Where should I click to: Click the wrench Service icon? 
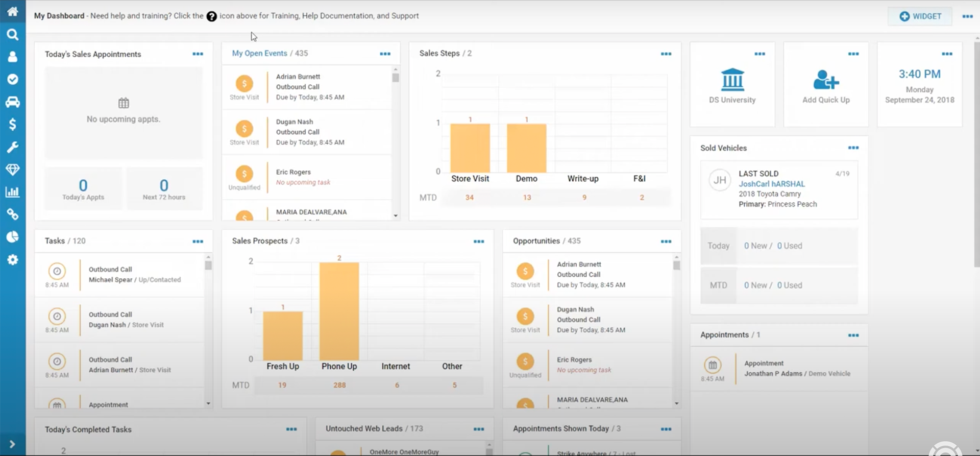point(12,147)
